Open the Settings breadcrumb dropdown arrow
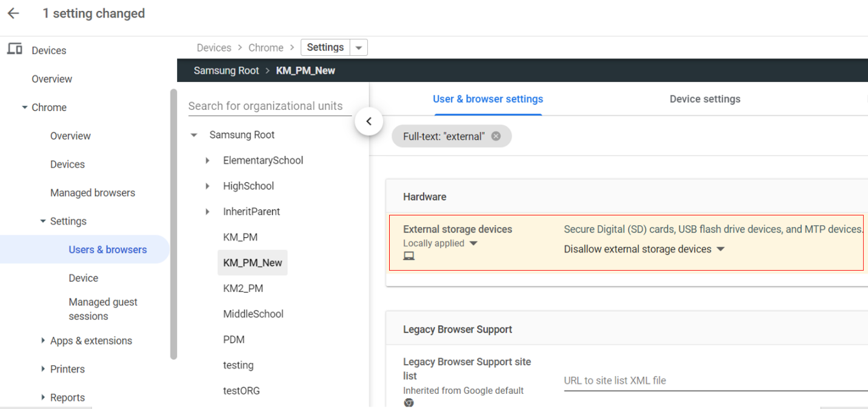 pyautogui.click(x=359, y=48)
